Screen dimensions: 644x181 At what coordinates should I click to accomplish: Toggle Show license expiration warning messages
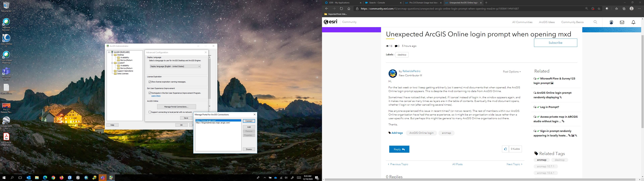150,82
